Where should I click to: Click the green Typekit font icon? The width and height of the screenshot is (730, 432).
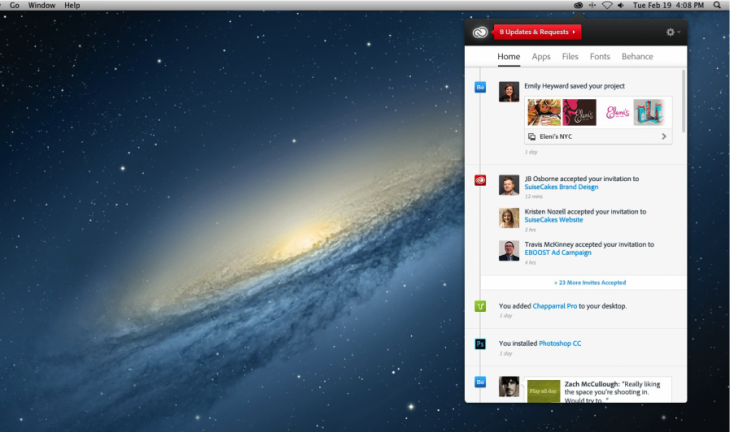coord(480,306)
